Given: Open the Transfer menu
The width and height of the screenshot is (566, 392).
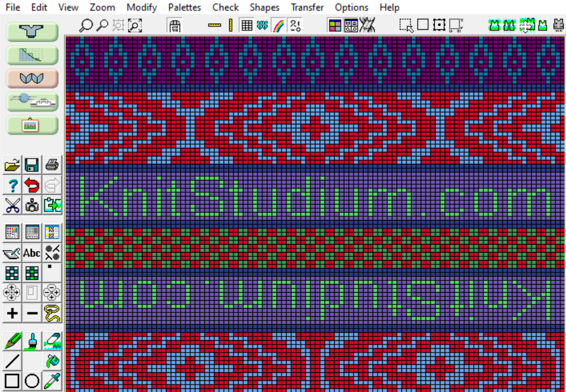Looking at the screenshot, I should tap(307, 7).
